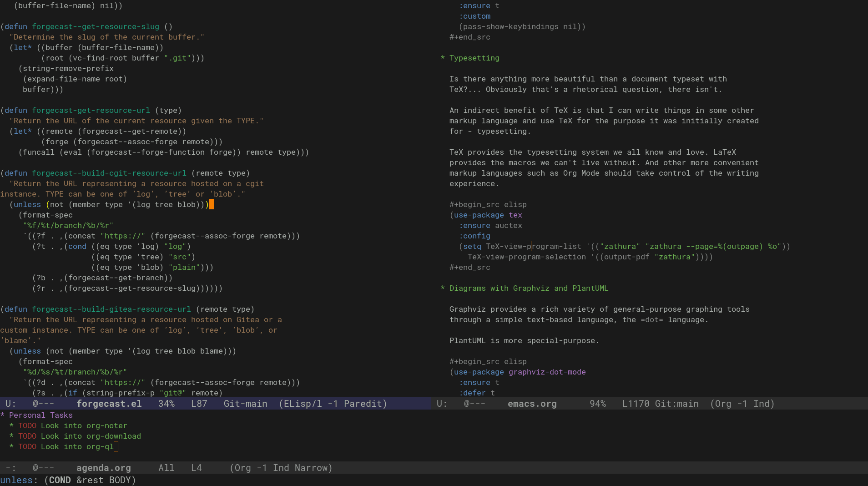Image resolution: width=868 pixels, height=486 pixels.
Task: Click the "src" string in cond form
Action: 180,257
